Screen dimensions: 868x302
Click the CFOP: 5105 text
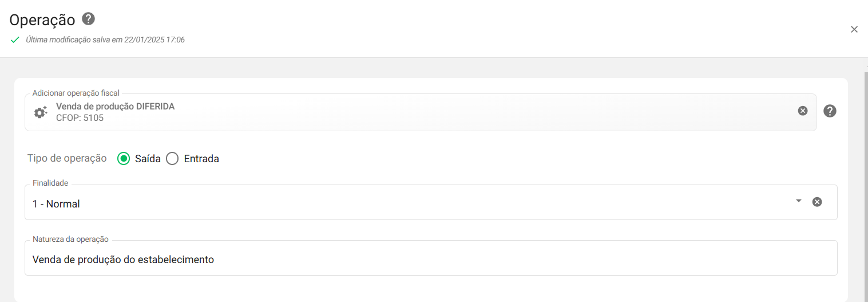click(80, 118)
